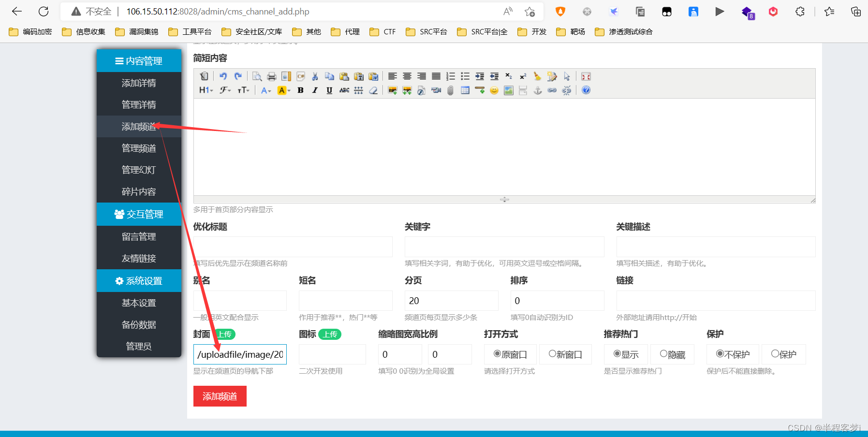
Task: Focus the 优化标题 input field
Action: pos(293,247)
